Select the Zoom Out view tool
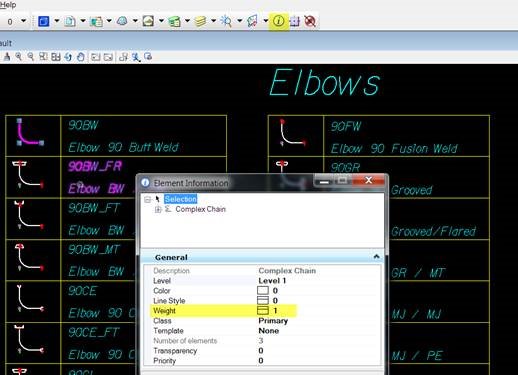Image resolution: width=518 pixels, height=375 pixels. click(x=31, y=57)
